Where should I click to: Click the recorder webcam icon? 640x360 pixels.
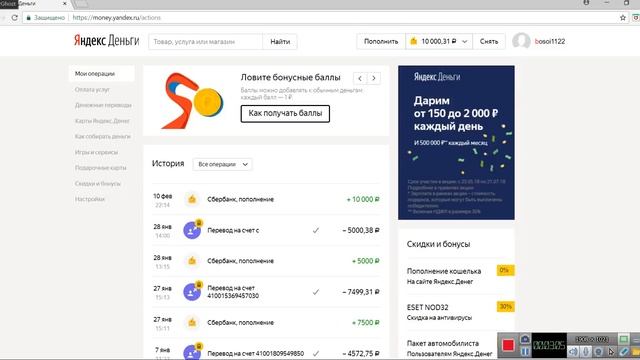click(x=598, y=351)
